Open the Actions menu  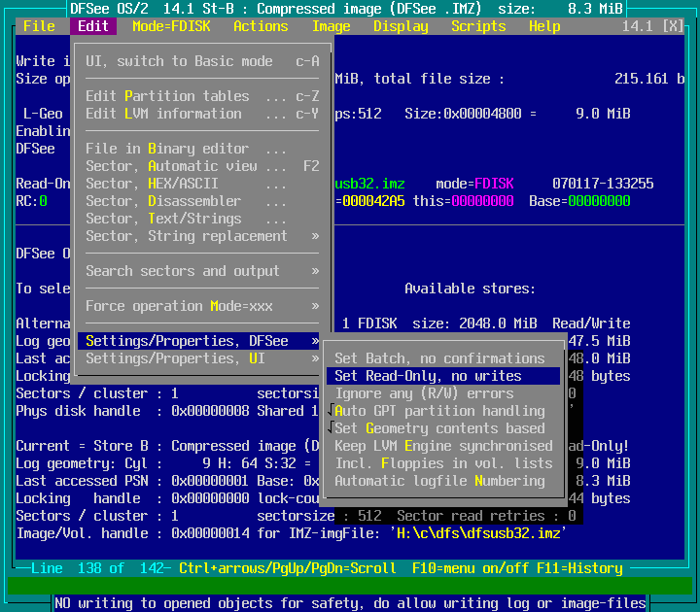click(x=261, y=26)
